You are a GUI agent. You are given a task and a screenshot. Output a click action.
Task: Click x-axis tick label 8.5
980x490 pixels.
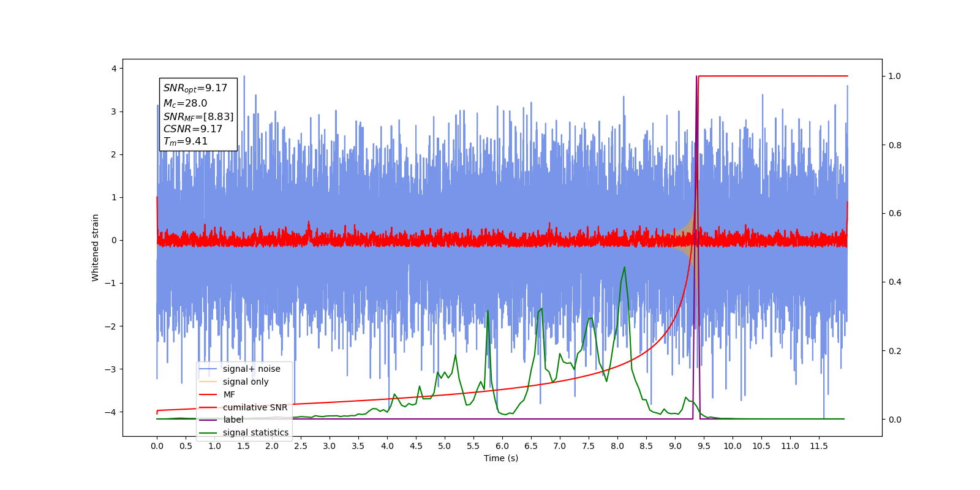(646, 446)
